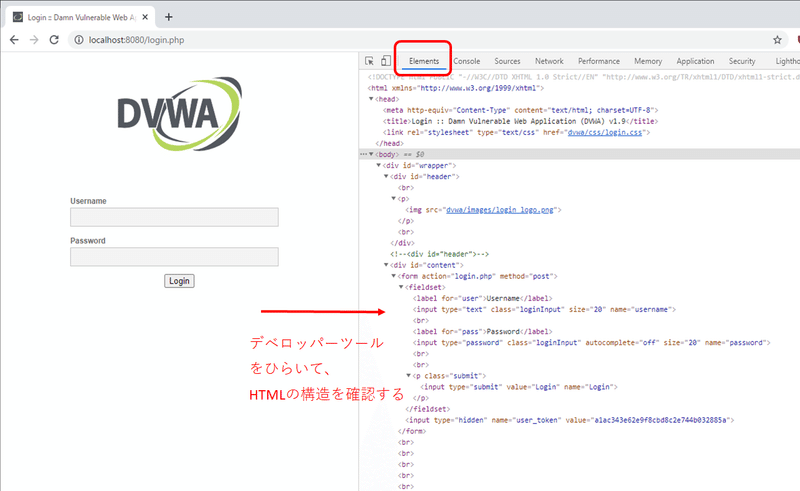Select the Login DVWA browser tab
This screenshot has height=491, width=800.
point(82,17)
